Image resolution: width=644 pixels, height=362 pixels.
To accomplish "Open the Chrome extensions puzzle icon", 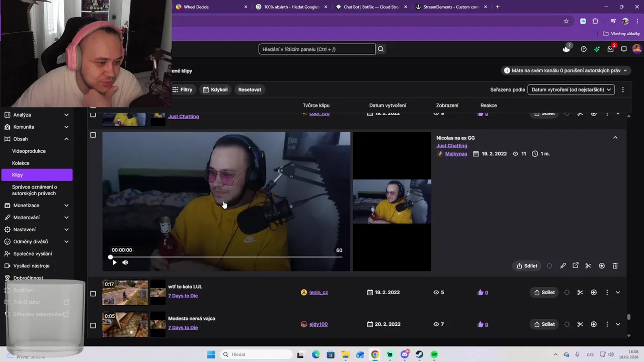I will 595,21.
